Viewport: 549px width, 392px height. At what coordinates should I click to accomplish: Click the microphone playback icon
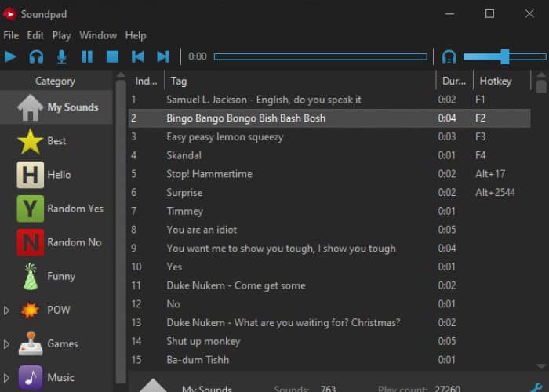(62, 56)
